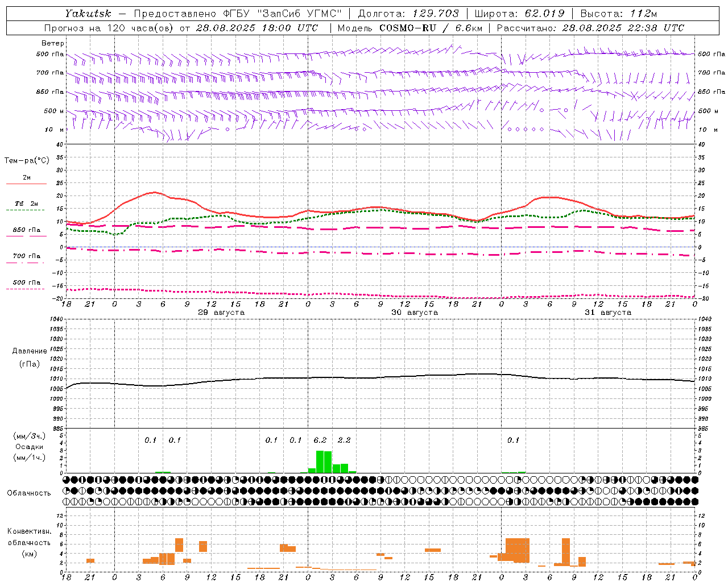The height and width of the screenshot is (582, 728).
Task: Click the 500 м wind level label on the left
Action: 53,111
